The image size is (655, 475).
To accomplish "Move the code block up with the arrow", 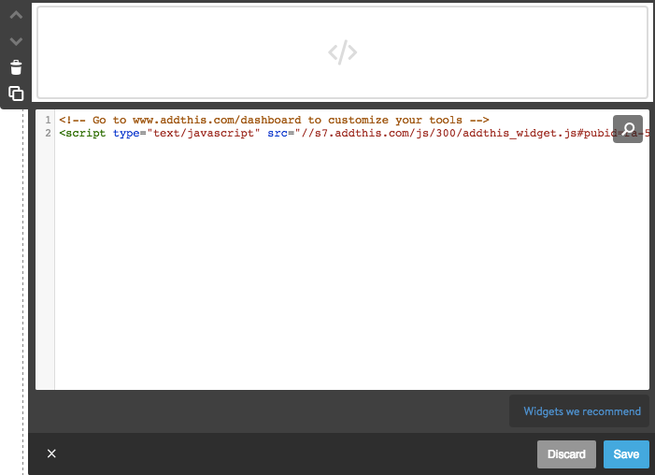I will 16,15.
